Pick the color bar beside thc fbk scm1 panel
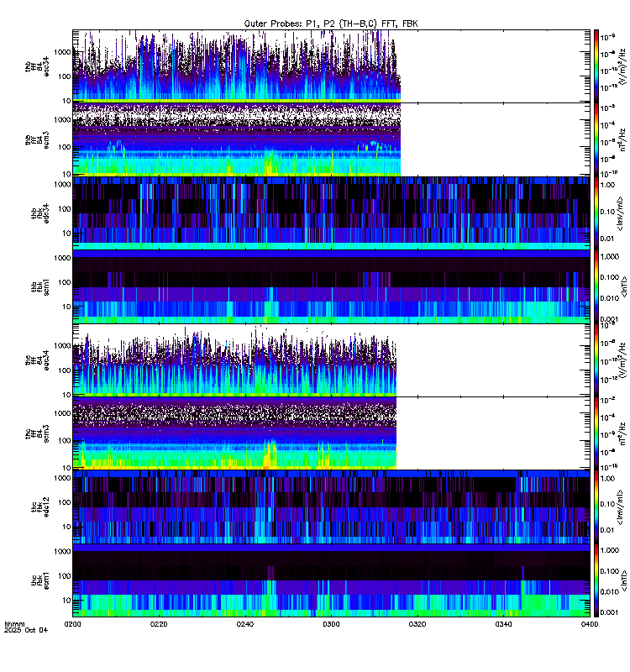This screenshot has width=630, height=672. pyautogui.click(x=596, y=580)
